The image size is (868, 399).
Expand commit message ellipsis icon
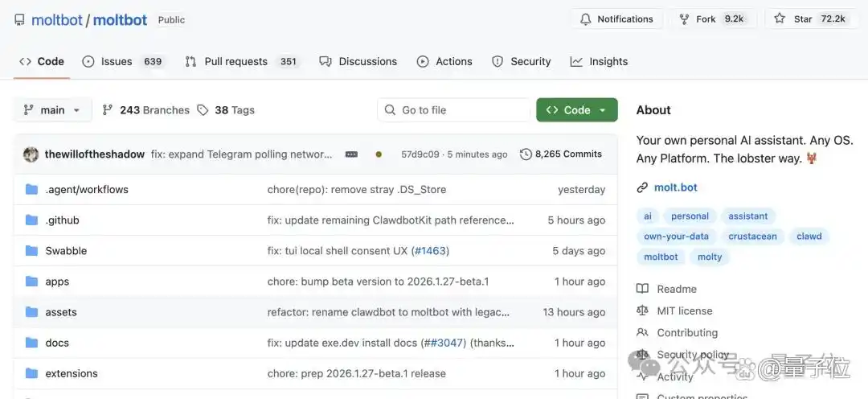pos(351,154)
